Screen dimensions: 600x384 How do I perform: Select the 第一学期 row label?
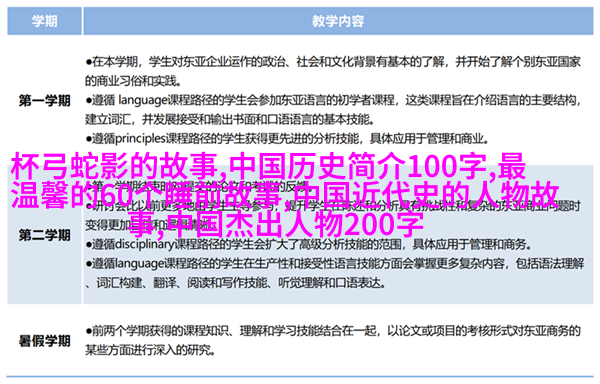click(44, 101)
